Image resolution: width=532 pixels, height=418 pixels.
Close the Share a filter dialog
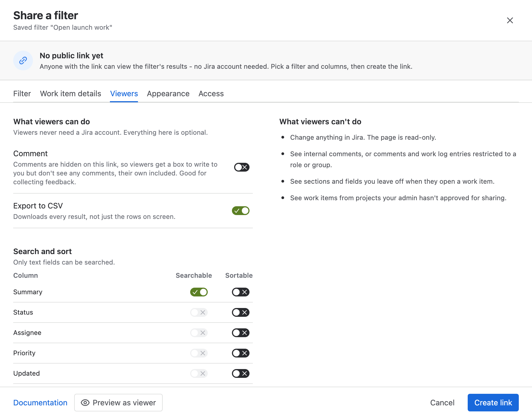coord(510,20)
